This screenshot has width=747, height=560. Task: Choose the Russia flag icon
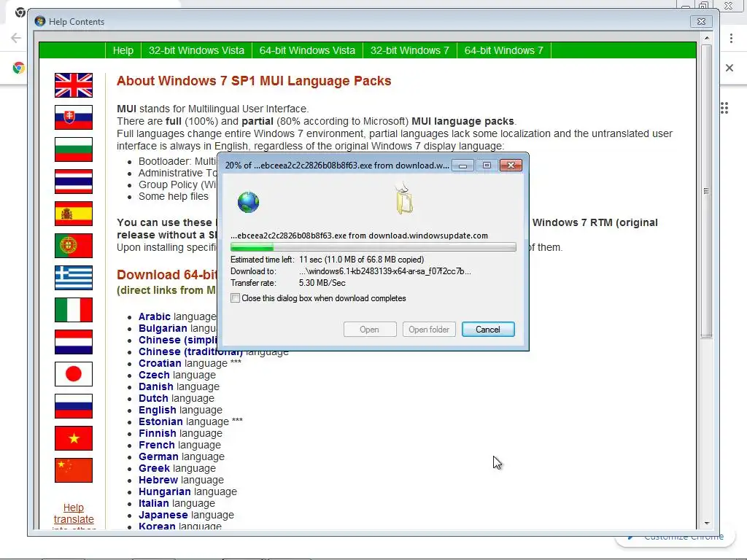click(74, 406)
